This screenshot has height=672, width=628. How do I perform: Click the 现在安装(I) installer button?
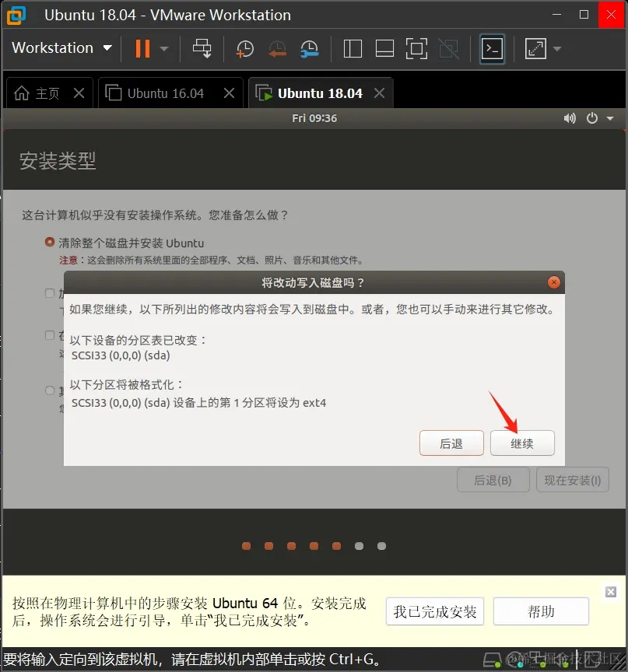coord(572,480)
